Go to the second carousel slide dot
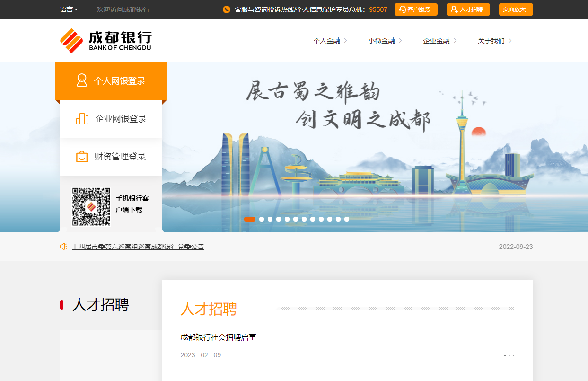Screen dimensions: 588x381 tap(262, 219)
